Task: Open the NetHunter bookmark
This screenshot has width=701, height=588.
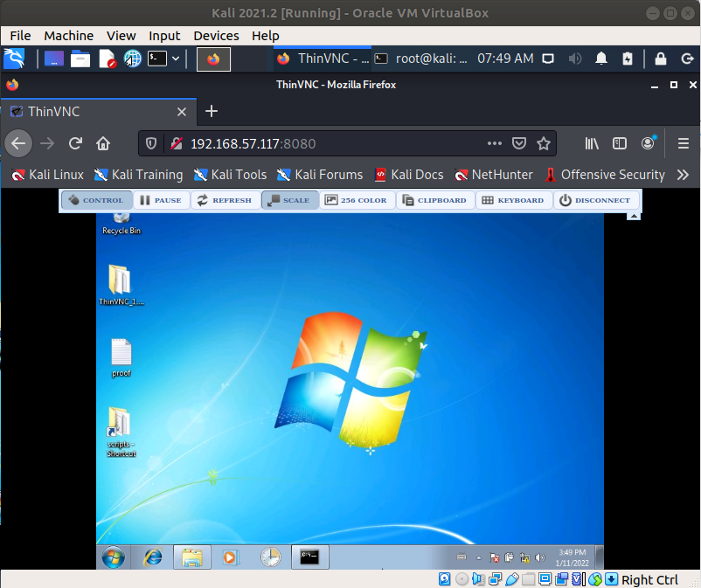Action: [494, 175]
